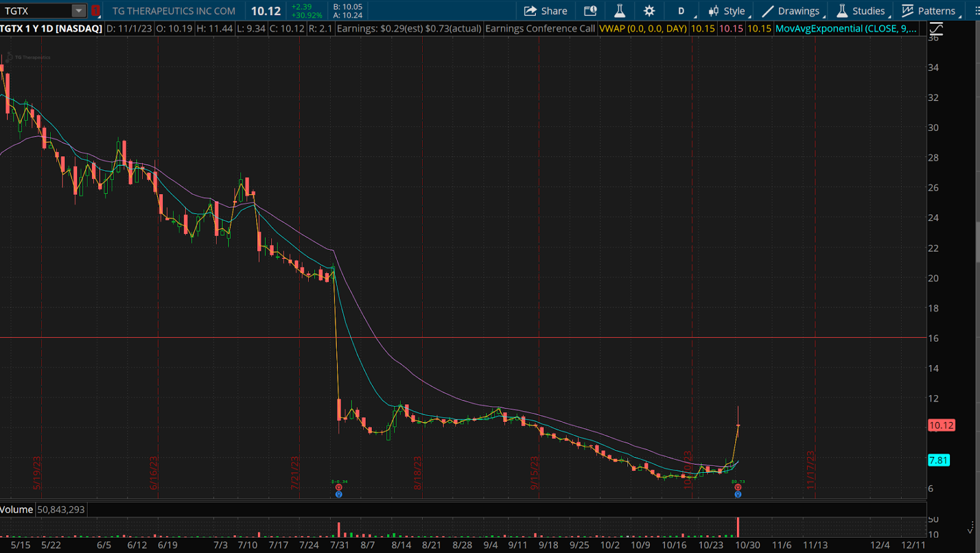The width and height of the screenshot is (980, 553).
Task: Click the scale curve icon above the price axis
Action: [x=936, y=29]
